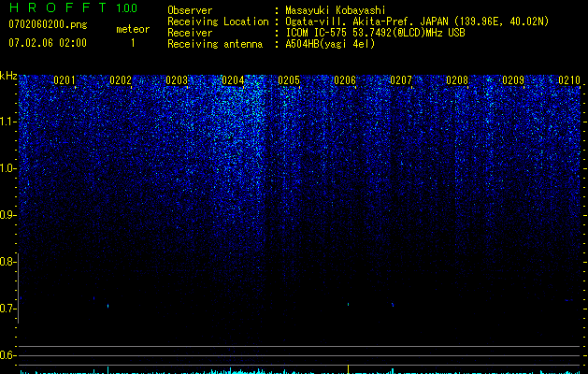The image size is (588, 374).
Task: Click the meteor count value 1
Action: click(133, 43)
